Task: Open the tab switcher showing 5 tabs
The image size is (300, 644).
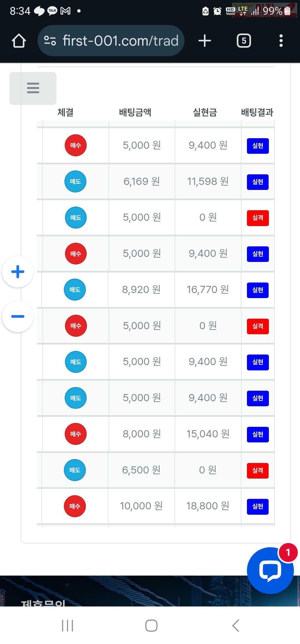Action: pyautogui.click(x=244, y=41)
